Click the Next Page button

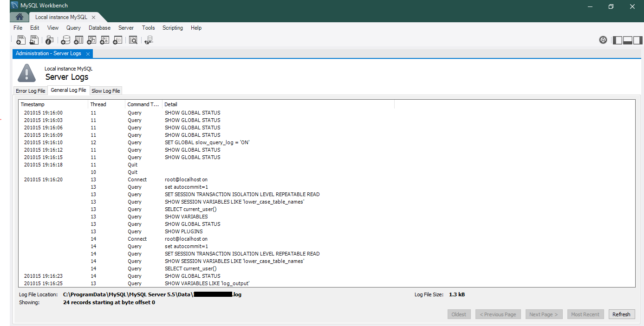click(x=543, y=314)
